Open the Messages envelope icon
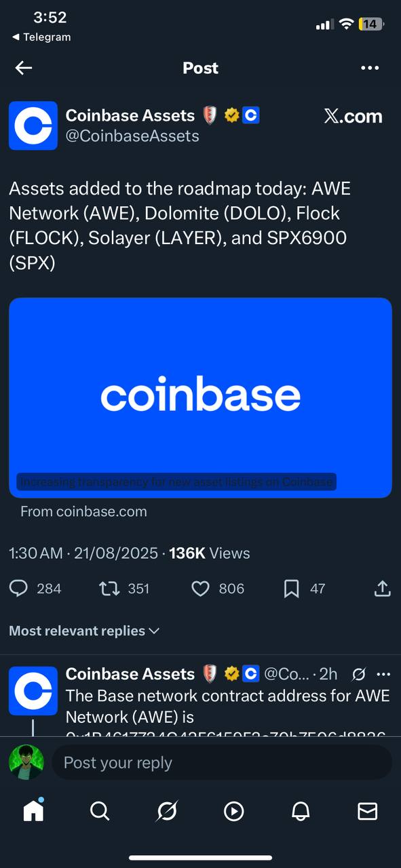The width and height of the screenshot is (401, 868). pyautogui.click(x=368, y=811)
